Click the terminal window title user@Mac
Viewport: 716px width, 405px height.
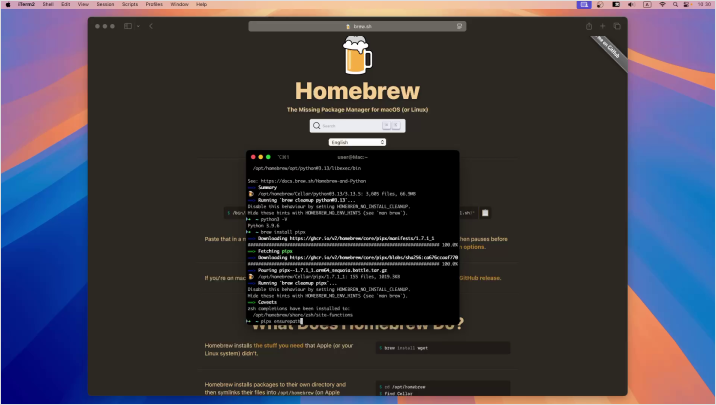[352, 157]
